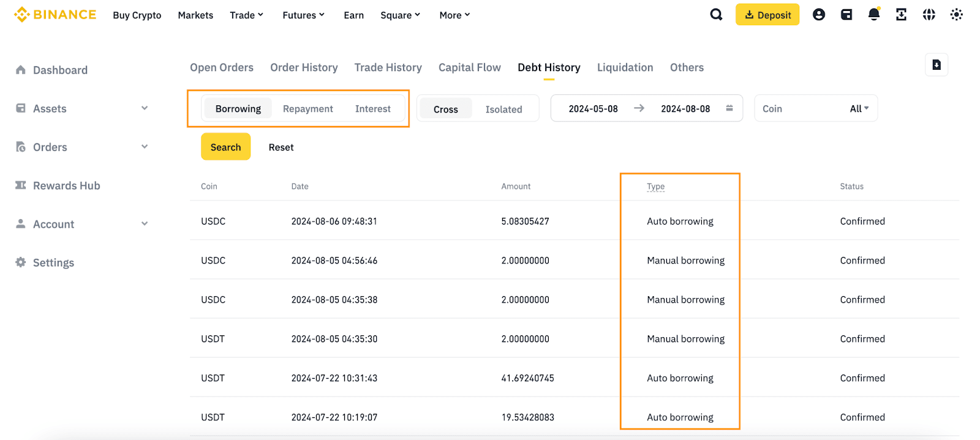Click the Type column header

(x=655, y=187)
